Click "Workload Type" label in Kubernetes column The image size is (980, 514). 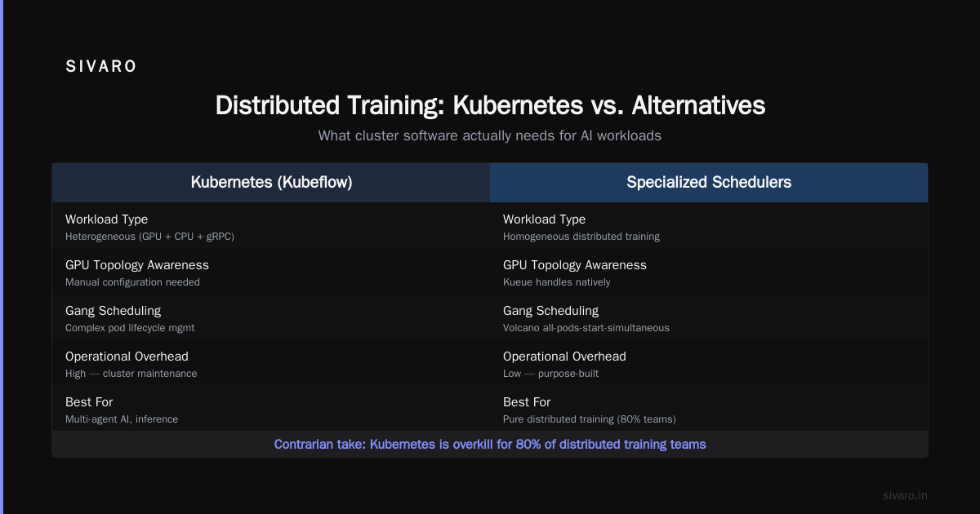(x=106, y=219)
